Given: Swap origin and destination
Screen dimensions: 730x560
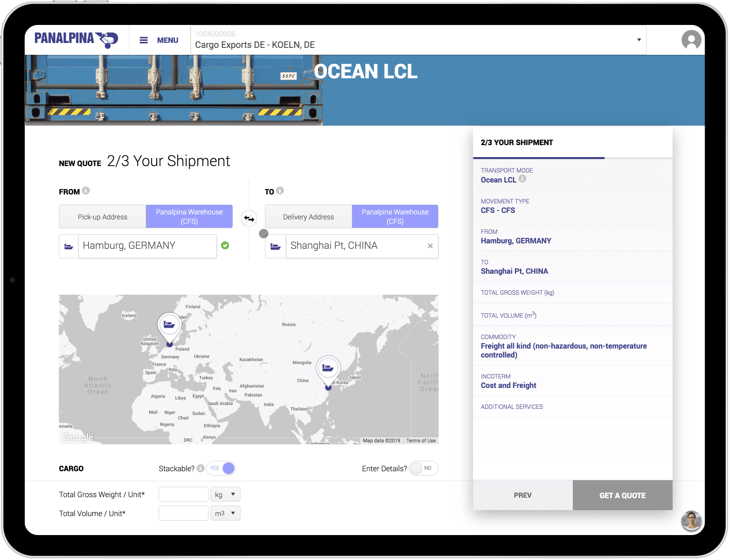Looking at the screenshot, I should (x=249, y=218).
